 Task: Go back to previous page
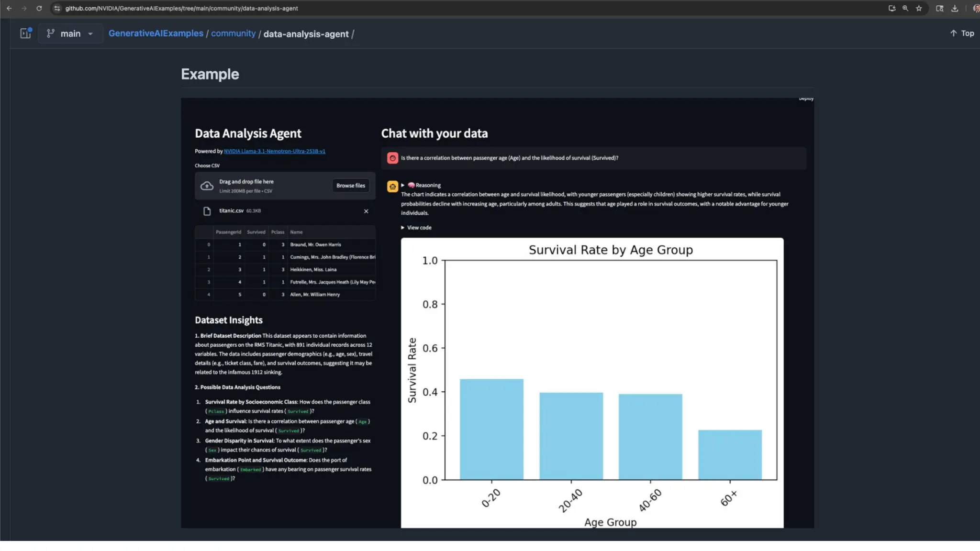coord(9,8)
